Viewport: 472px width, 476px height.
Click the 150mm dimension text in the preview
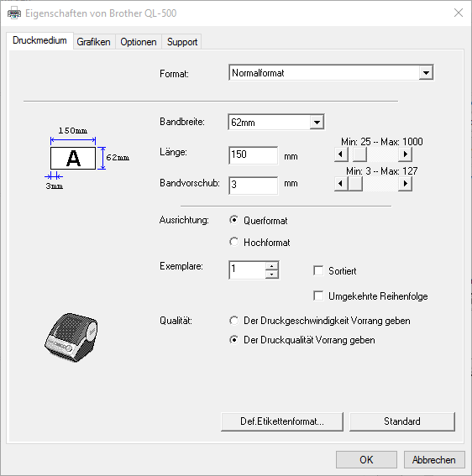(73, 130)
